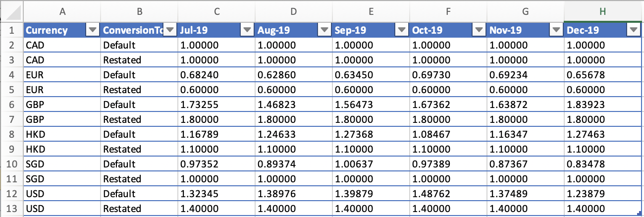Select HKD Oct-19 value 1.08467
The height and width of the screenshot is (217, 644).
coord(448,134)
